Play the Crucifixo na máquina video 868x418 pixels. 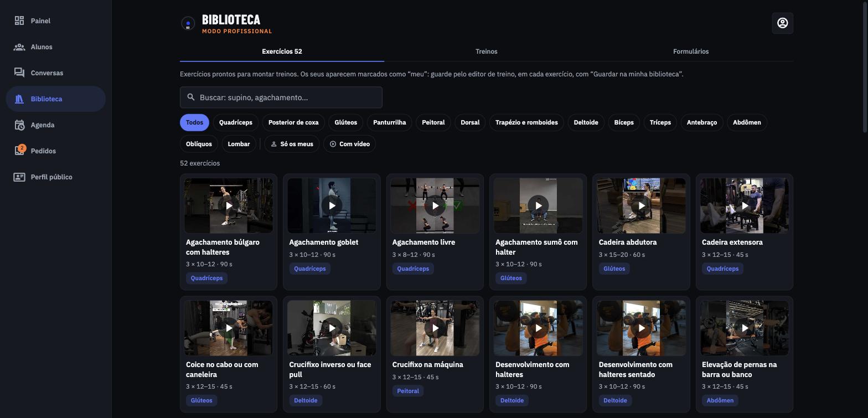coord(435,328)
